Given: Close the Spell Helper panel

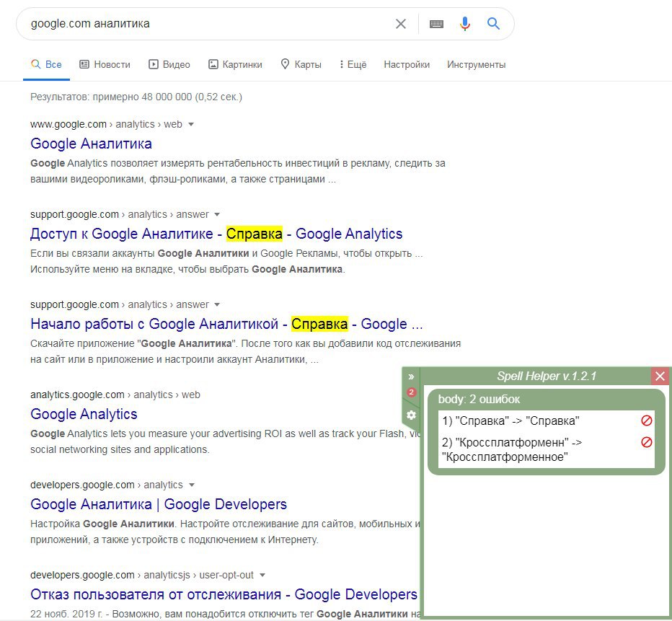Looking at the screenshot, I should pos(660,376).
